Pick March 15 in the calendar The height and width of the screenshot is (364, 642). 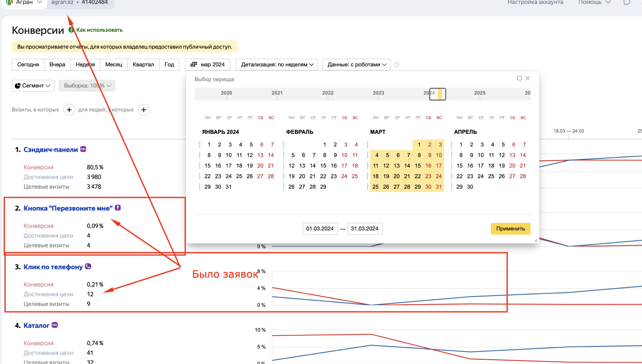tap(418, 166)
